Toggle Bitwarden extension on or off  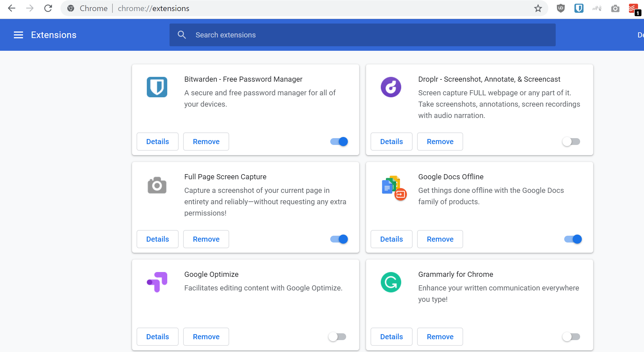[x=338, y=141]
